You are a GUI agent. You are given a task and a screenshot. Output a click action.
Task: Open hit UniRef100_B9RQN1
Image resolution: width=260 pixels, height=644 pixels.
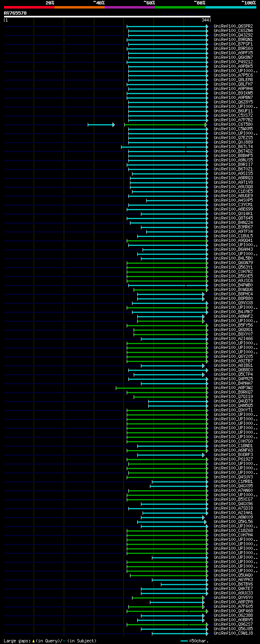233,39
